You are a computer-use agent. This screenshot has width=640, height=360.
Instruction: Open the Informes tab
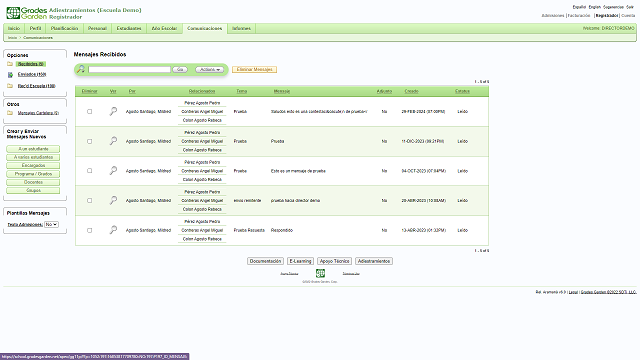[241, 28]
